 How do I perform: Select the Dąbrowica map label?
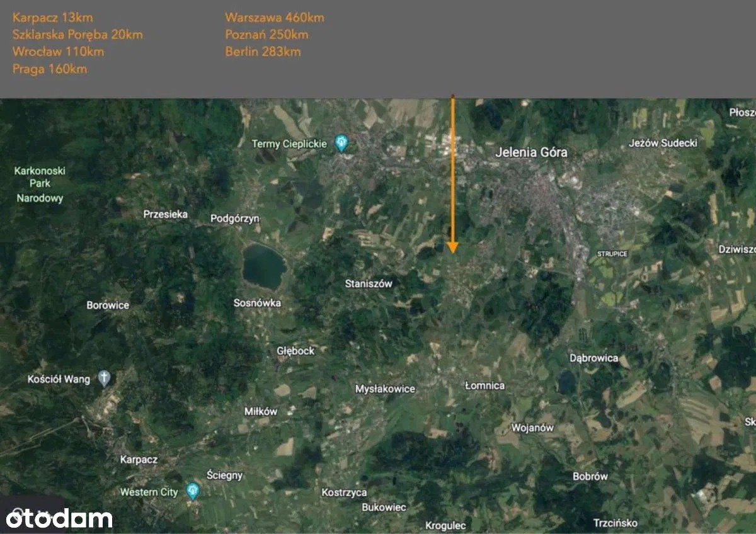(593, 358)
